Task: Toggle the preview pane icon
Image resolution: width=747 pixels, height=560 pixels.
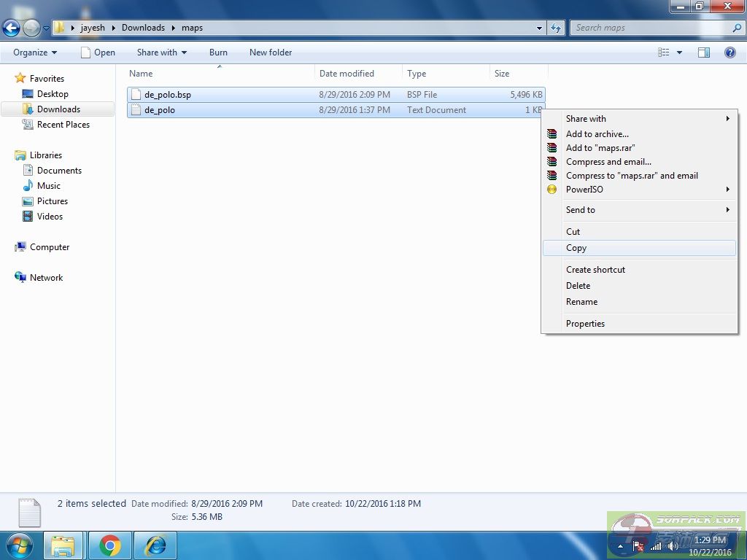Action: click(x=704, y=52)
